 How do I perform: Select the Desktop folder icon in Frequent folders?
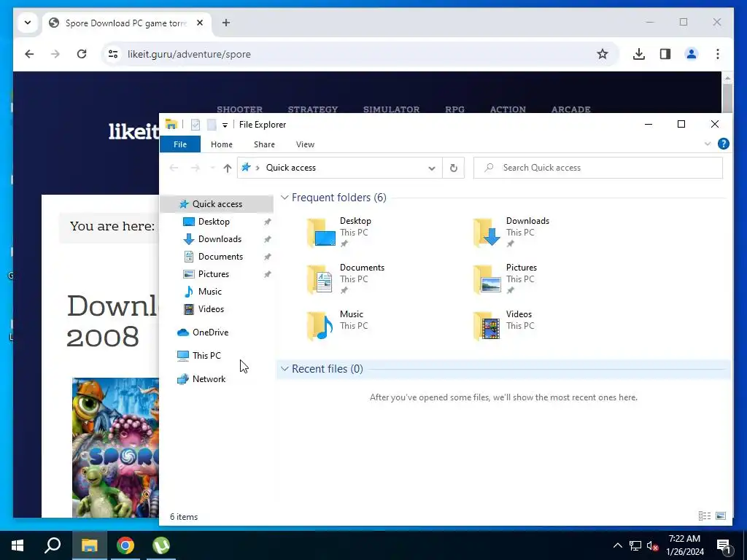322,233
